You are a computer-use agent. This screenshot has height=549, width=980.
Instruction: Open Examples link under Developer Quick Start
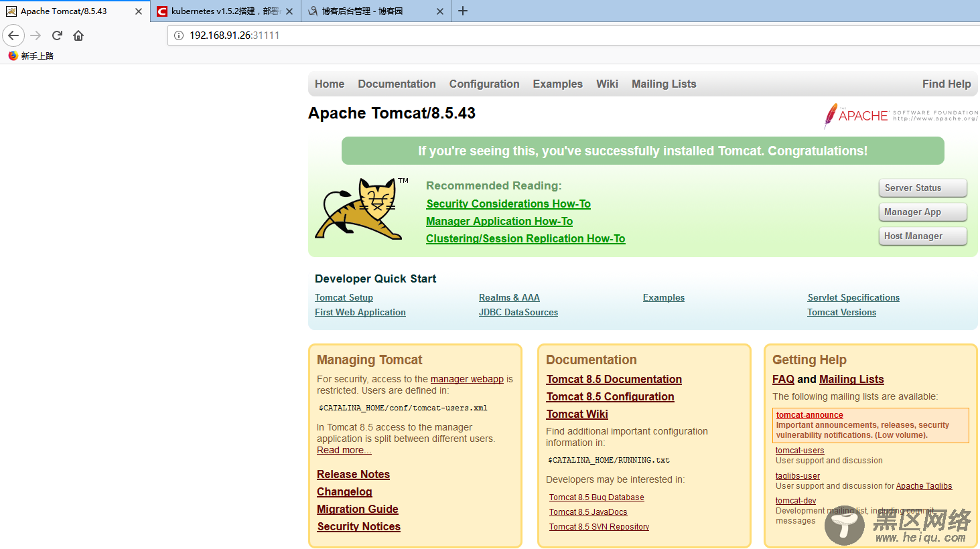[664, 297]
